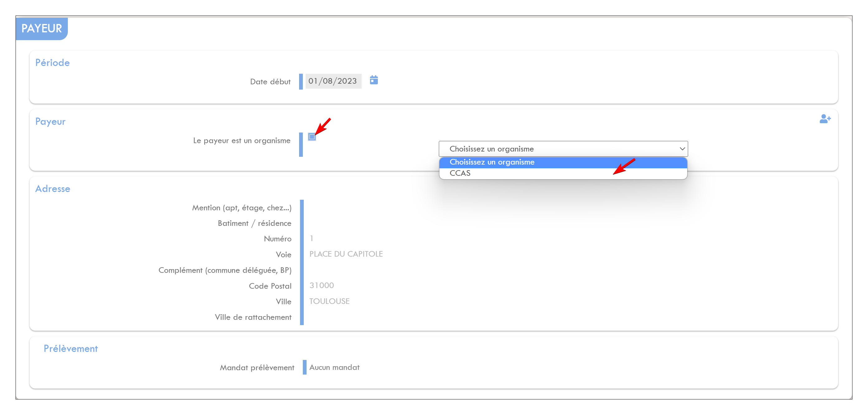Click the 'Mandat prélèvement' label
This screenshot has height=415, width=868.
(257, 367)
